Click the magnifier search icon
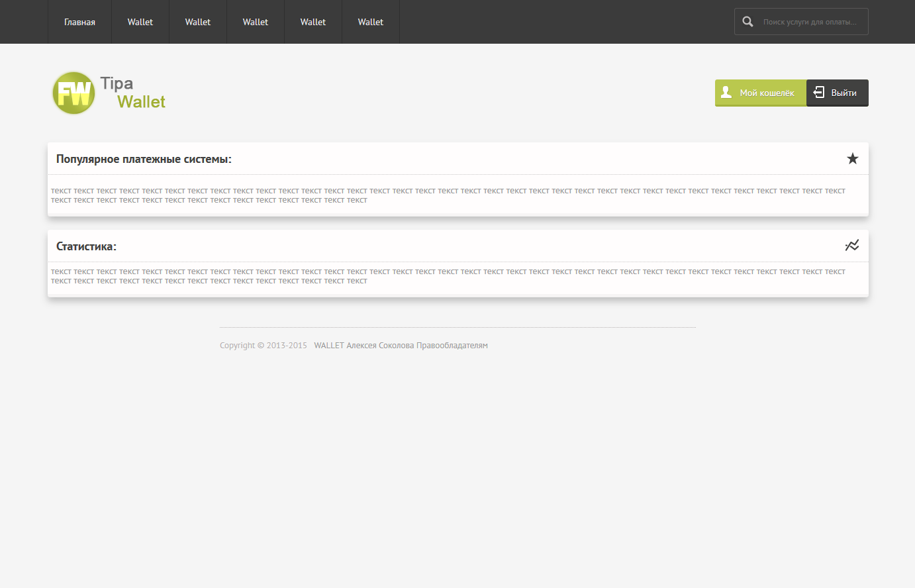 (x=747, y=22)
